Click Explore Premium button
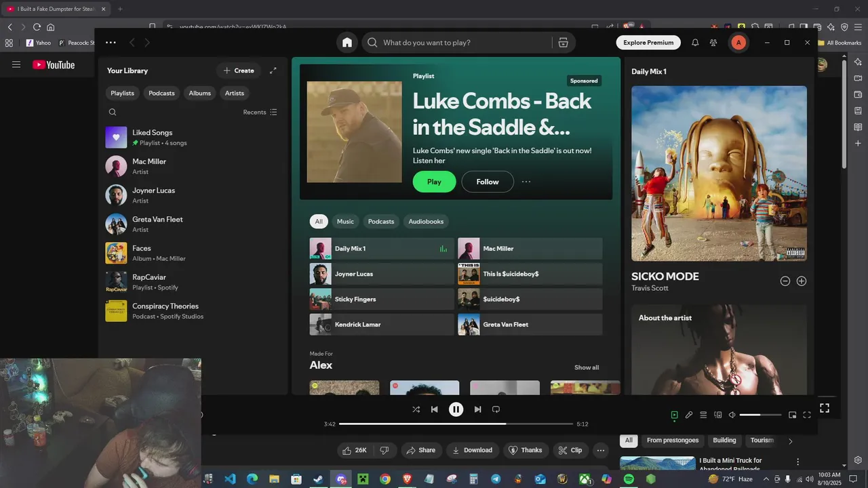 [649, 43]
